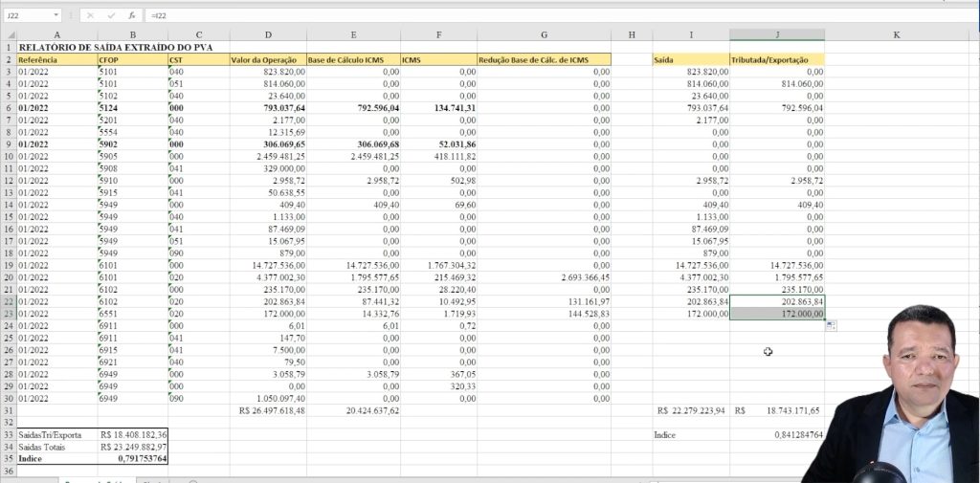
Task: Click the Cancel (X) icon in formula bar
Action: pyautogui.click(x=89, y=16)
